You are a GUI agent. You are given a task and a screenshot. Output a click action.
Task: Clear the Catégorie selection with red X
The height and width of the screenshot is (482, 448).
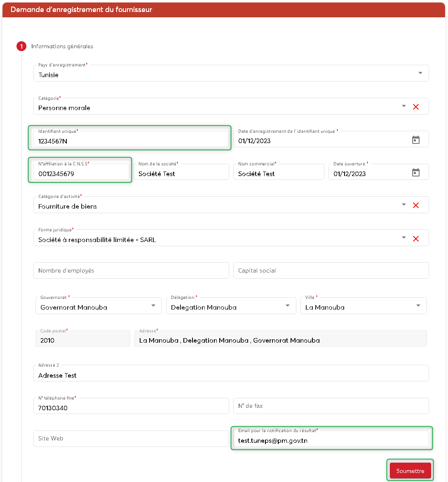[416, 107]
